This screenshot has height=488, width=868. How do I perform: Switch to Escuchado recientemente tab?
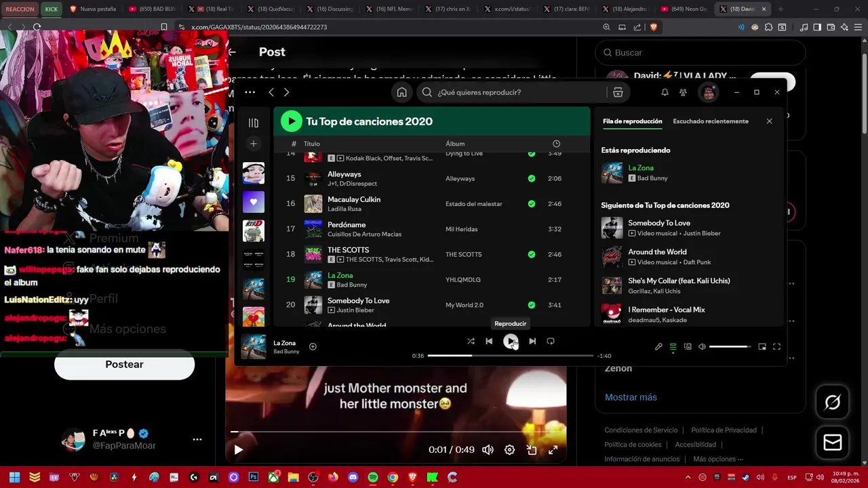tap(711, 121)
